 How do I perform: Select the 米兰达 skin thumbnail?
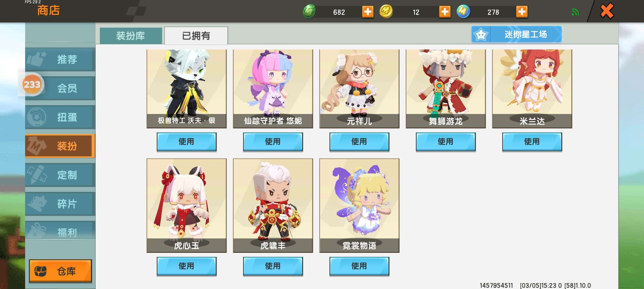[532, 89]
